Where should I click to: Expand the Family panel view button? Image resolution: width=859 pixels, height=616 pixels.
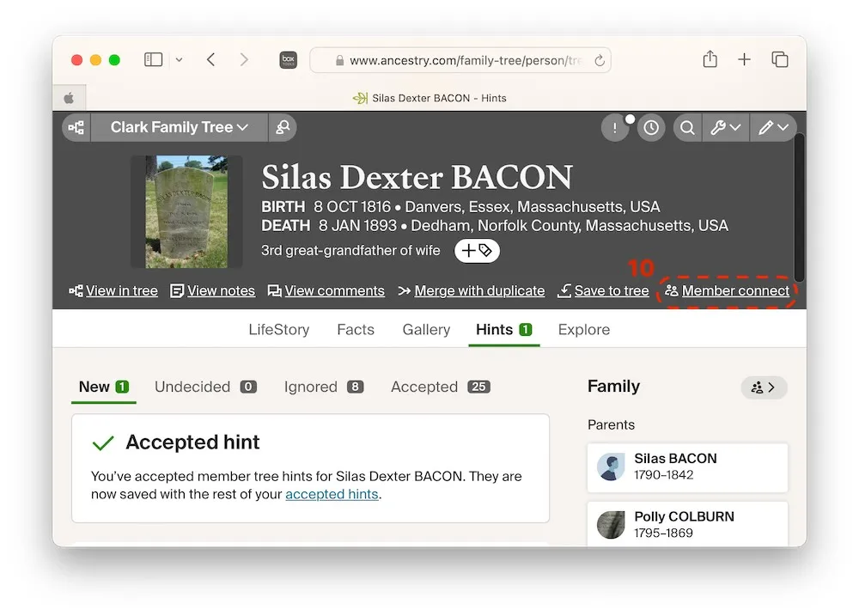pos(765,388)
